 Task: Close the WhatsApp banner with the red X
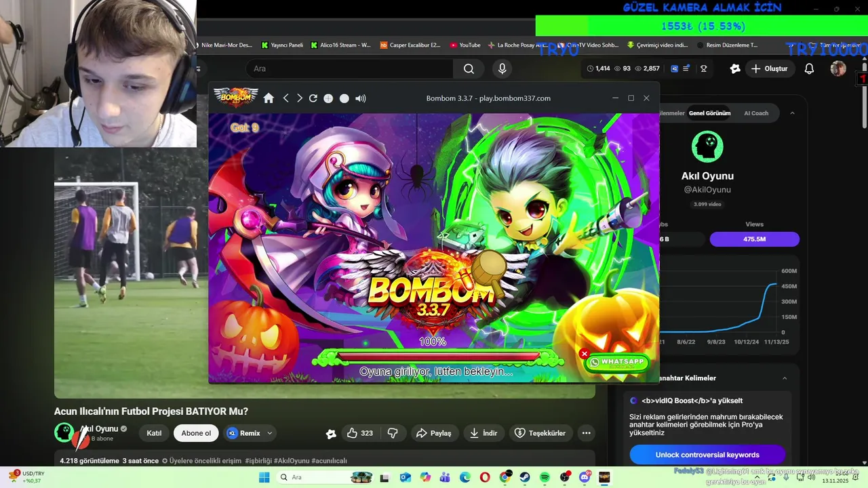tap(584, 354)
